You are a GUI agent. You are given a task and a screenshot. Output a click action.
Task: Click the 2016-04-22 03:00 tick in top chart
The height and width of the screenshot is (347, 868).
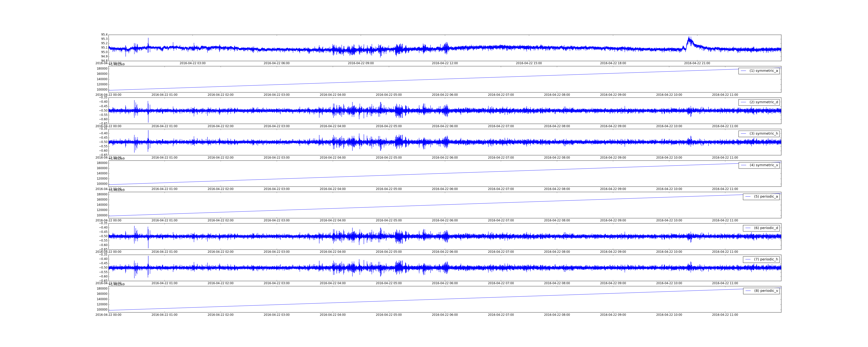(192, 63)
